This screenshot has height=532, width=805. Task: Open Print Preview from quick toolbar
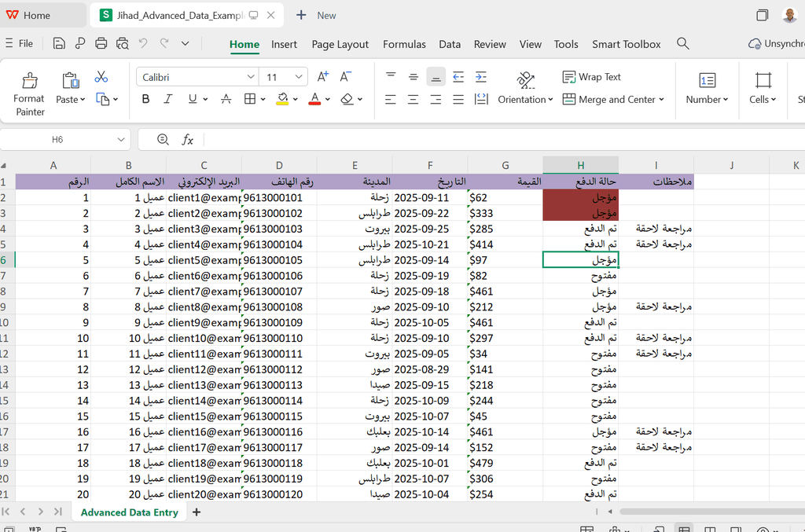[121, 44]
